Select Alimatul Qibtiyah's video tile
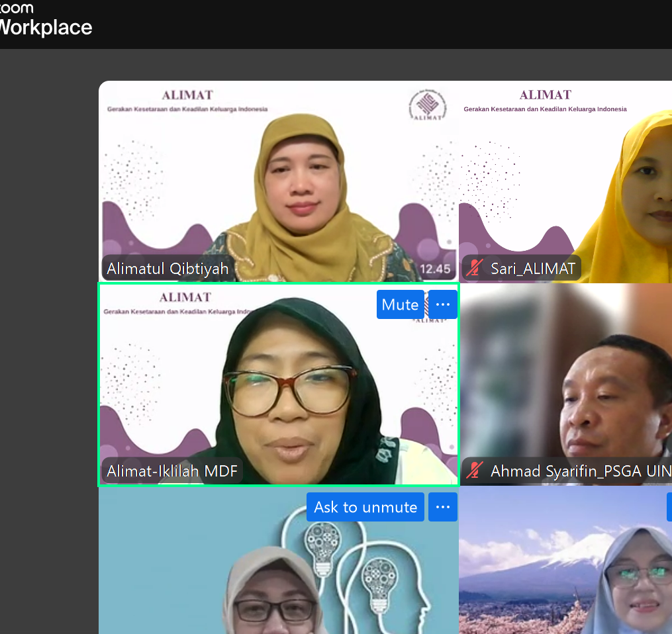Screen dimensions: 672x634 [x=278, y=179]
